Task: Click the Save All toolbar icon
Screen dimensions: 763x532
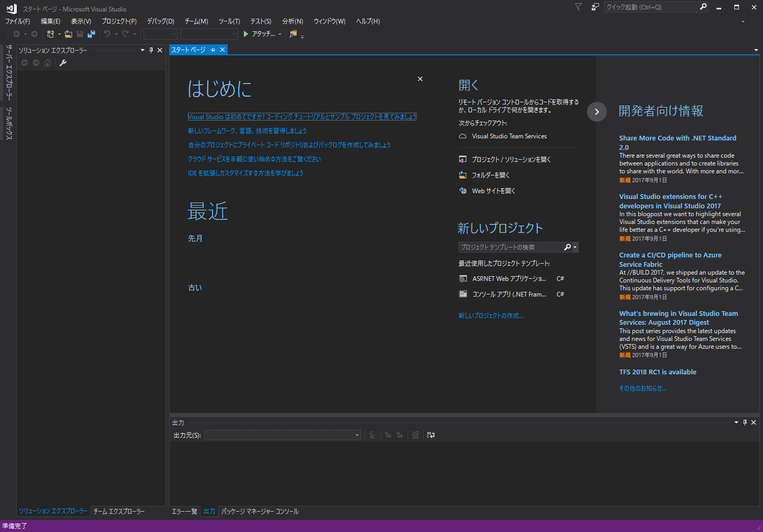Action: click(x=91, y=33)
